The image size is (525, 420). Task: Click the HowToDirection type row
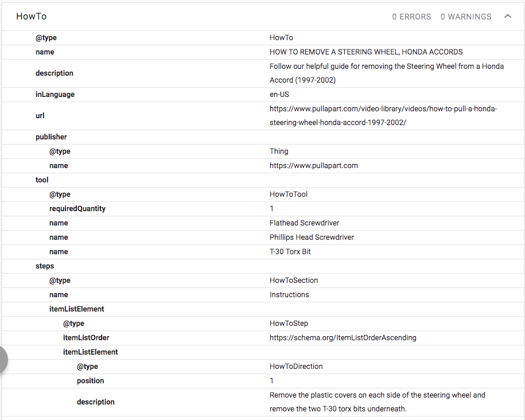296,367
